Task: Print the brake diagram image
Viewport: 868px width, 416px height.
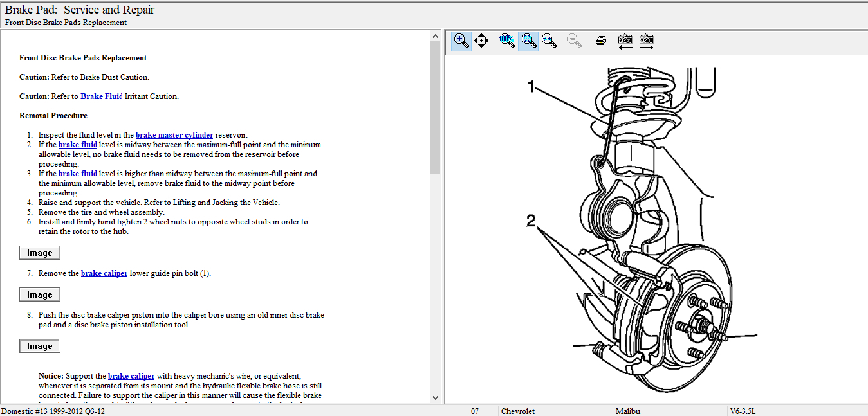Action: [x=600, y=41]
